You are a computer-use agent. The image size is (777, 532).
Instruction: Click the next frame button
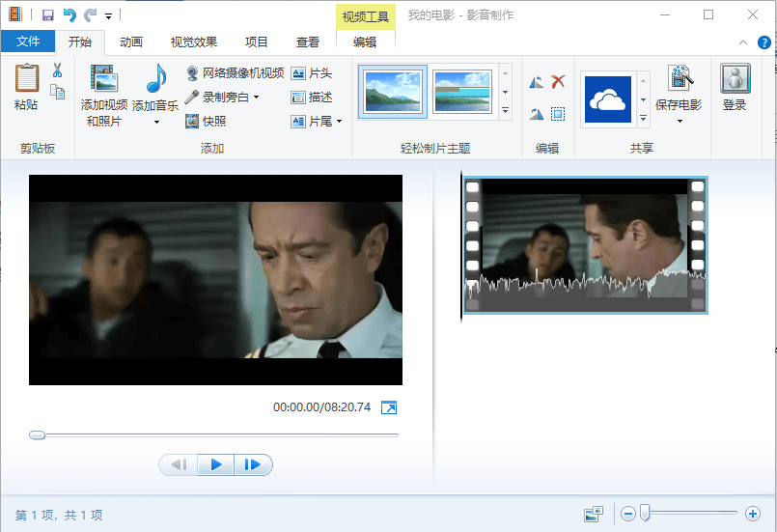coord(253,464)
